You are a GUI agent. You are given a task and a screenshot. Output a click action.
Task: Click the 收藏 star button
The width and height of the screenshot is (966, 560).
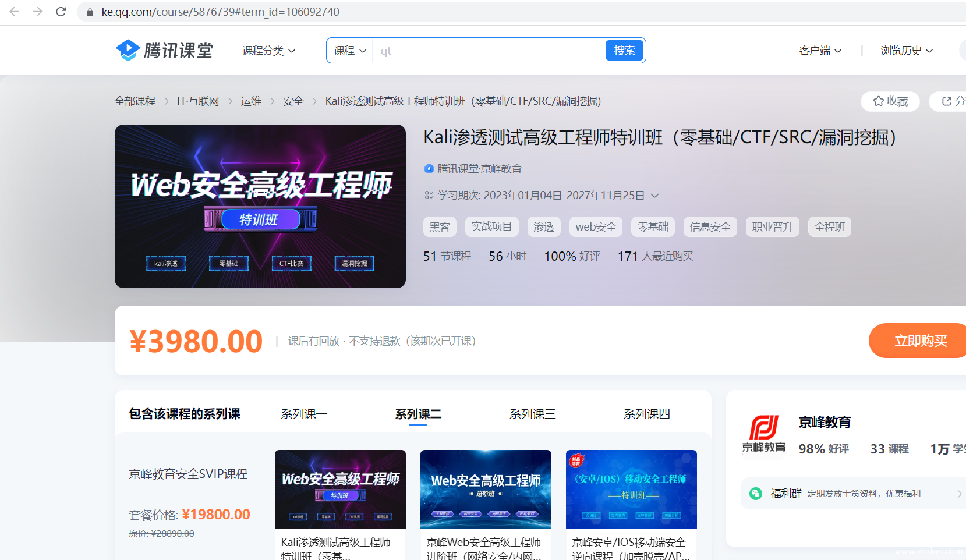coord(890,101)
